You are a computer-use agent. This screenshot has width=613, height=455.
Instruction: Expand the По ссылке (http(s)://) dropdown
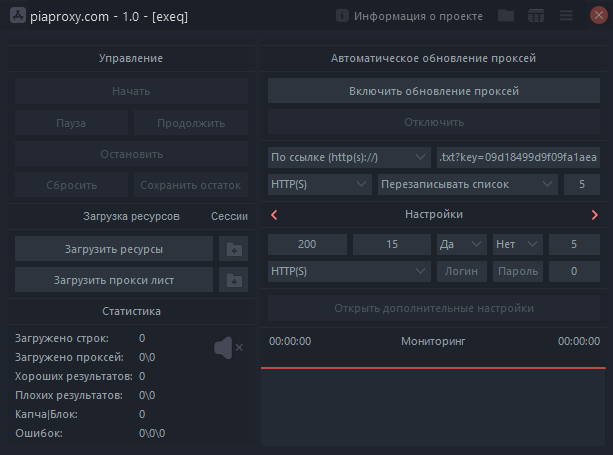coord(349,157)
